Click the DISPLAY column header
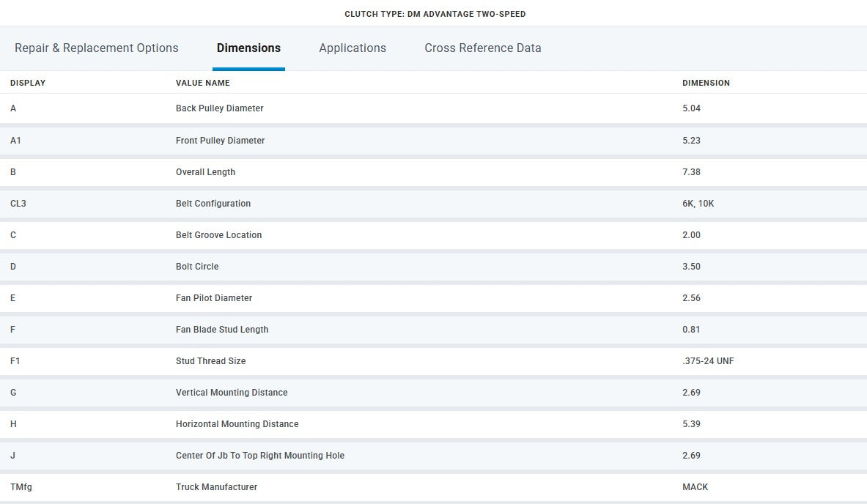 pos(28,83)
